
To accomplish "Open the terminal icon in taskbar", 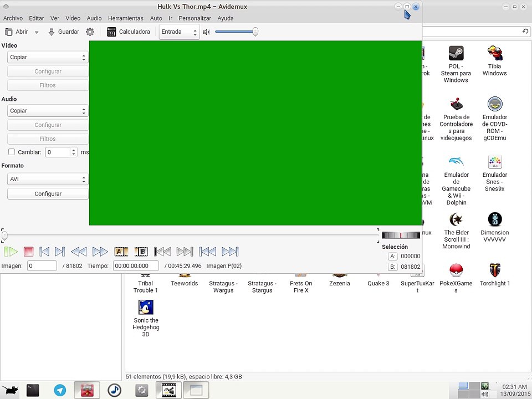I will [33, 390].
